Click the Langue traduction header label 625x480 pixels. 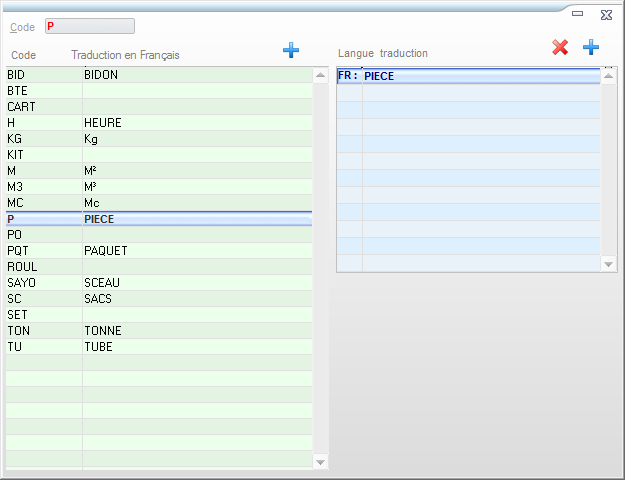383,53
